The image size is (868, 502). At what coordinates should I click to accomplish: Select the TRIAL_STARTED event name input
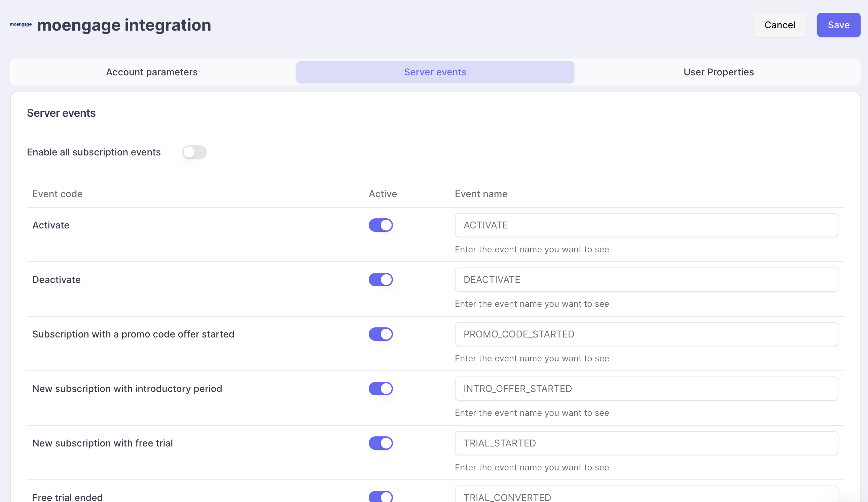(x=646, y=443)
